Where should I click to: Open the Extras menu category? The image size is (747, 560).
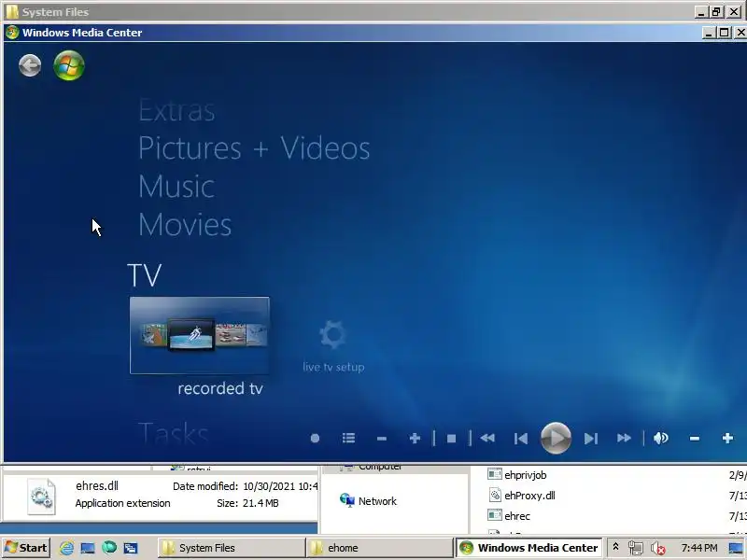[176, 111]
